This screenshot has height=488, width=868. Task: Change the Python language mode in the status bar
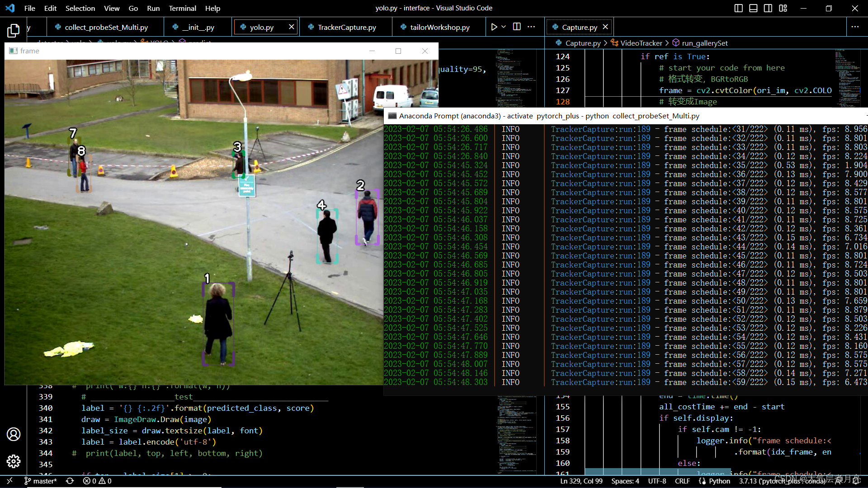point(719,481)
